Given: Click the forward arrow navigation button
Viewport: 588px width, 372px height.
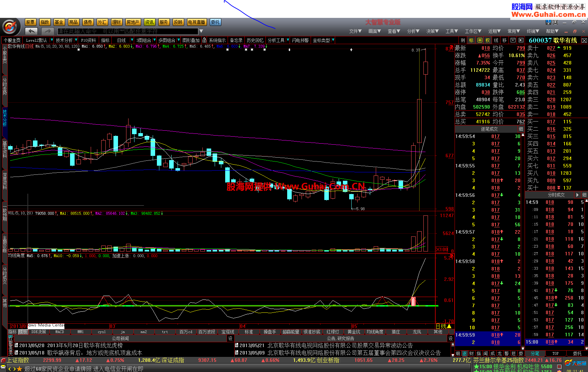Looking at the screenshot, I should [47, 31].
